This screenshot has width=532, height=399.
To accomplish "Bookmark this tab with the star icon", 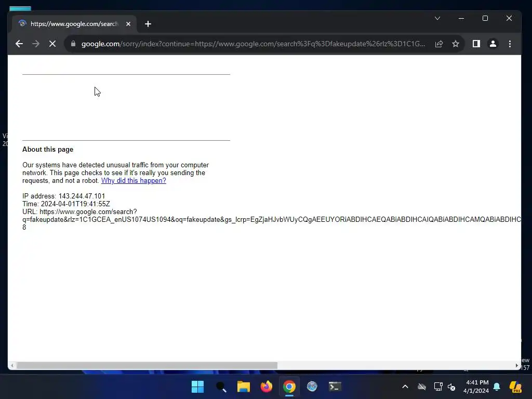I will (x=456, y=44).
